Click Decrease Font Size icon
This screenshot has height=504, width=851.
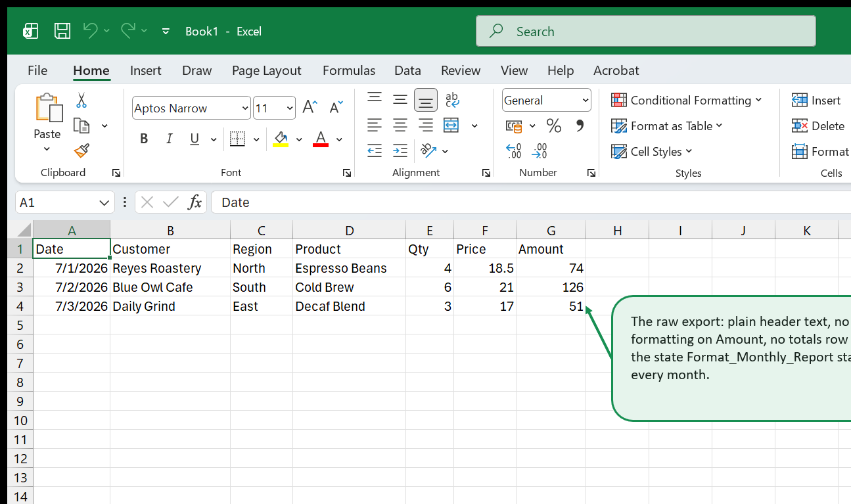[336, 107]
